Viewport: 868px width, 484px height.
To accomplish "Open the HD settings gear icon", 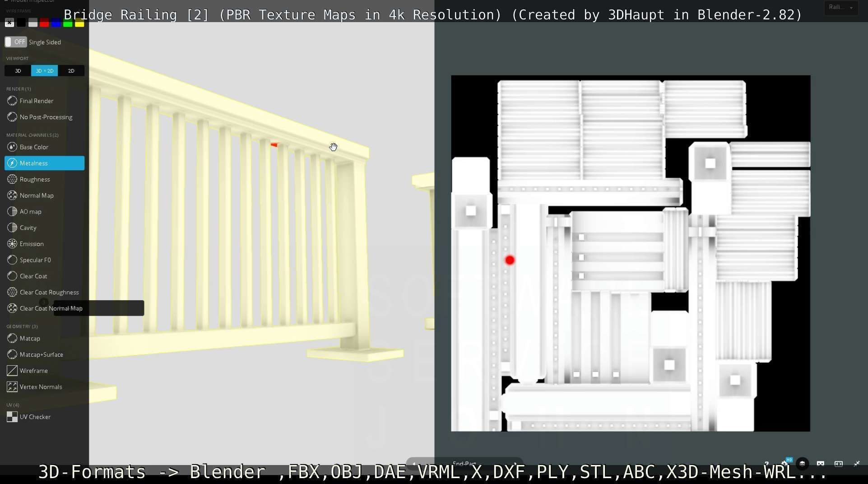I will coord(785,463).
